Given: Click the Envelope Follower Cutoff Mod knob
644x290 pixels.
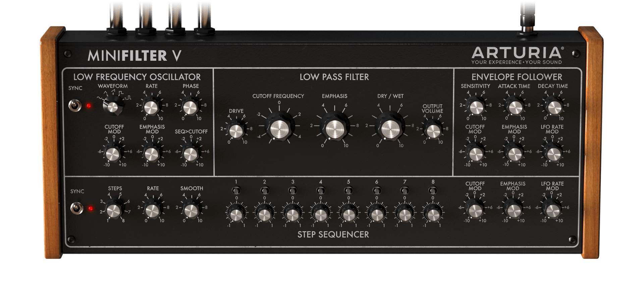Looking at the screenshot, I should (x=475, y=154).
